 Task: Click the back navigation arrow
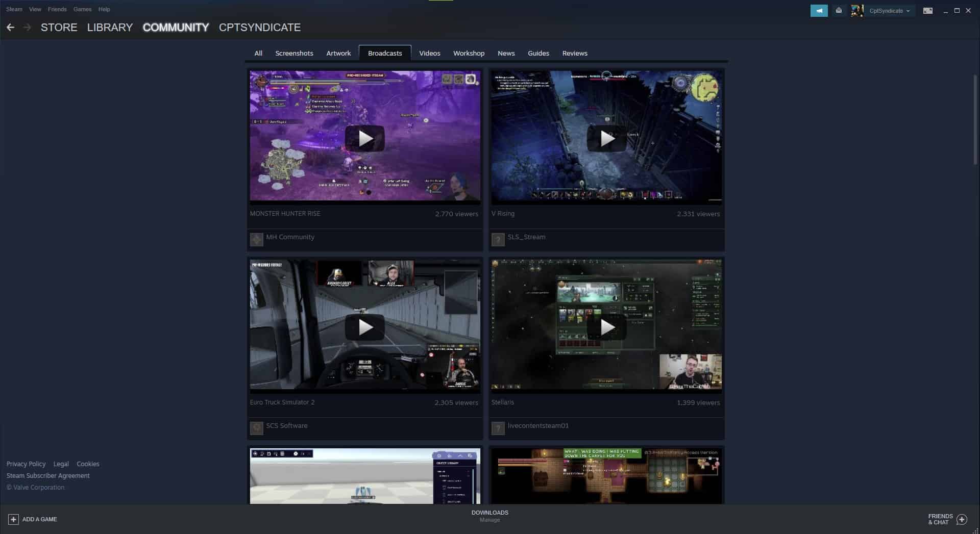pyautogui.click(x=11, y=27)
